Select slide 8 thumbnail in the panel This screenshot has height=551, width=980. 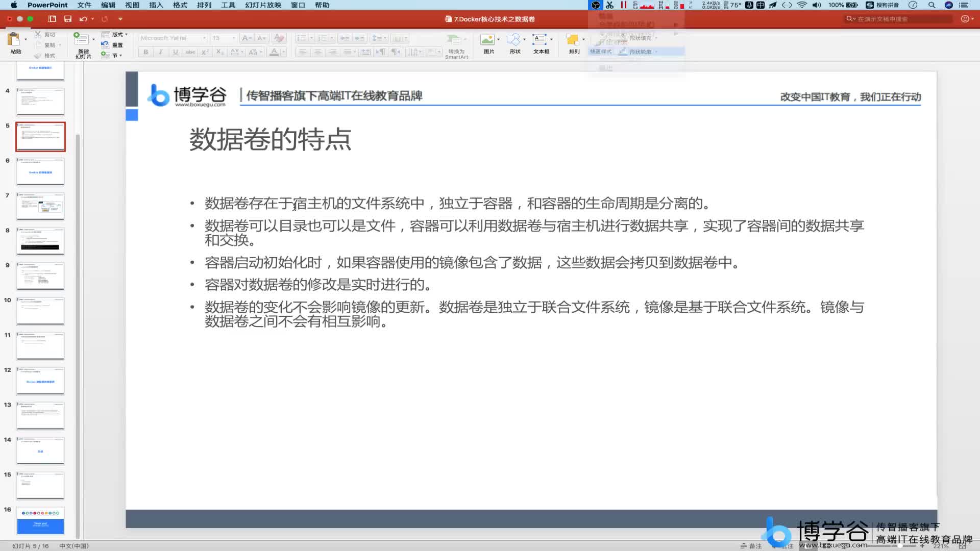(40, 241)
